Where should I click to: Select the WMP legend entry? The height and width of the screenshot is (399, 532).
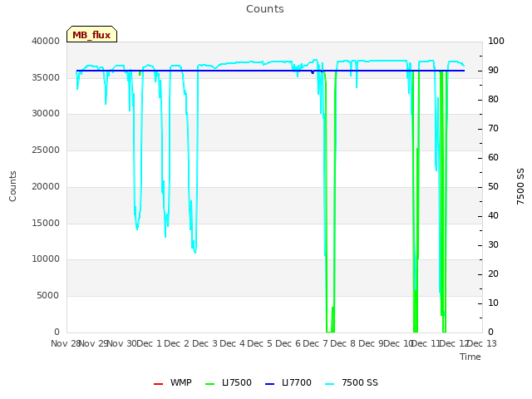(173, 382)
